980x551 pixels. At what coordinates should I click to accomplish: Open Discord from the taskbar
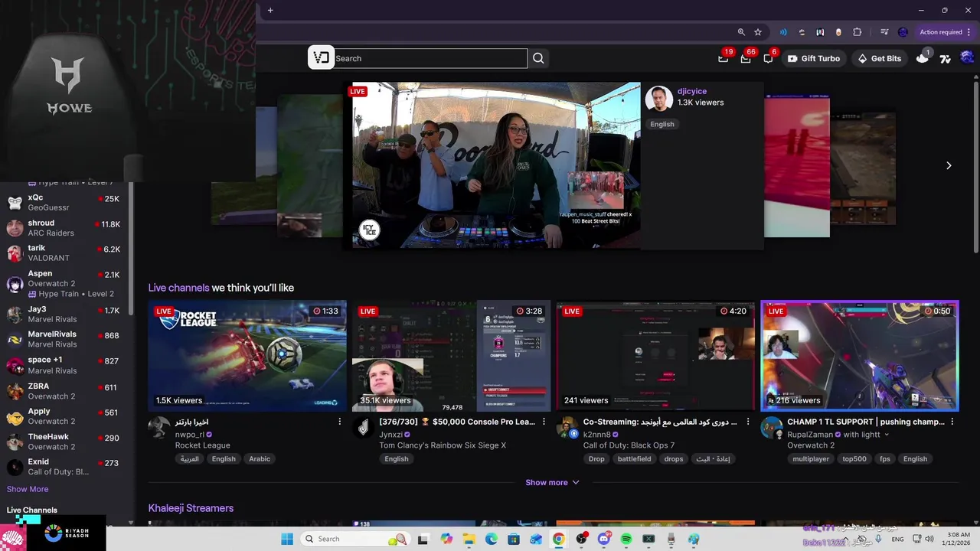[x=604, y=539]
